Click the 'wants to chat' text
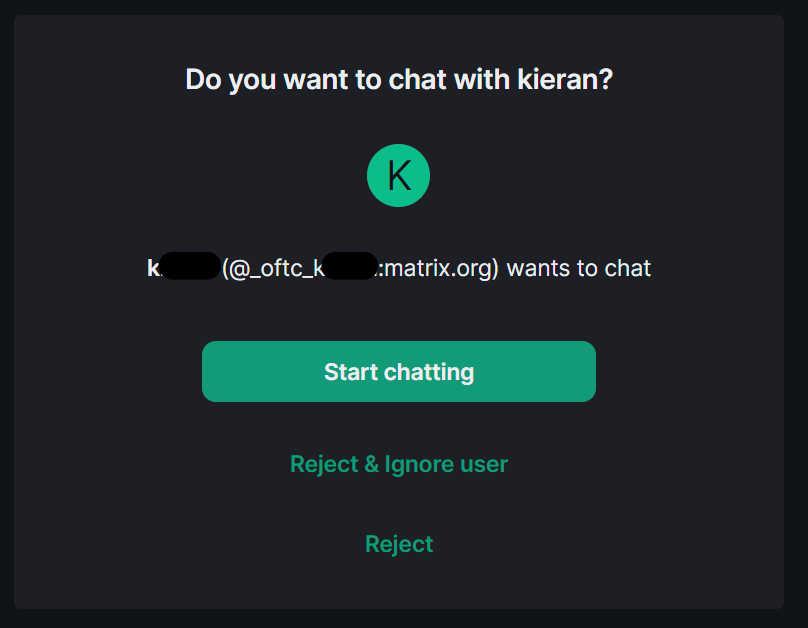 [x=579, y=268]
